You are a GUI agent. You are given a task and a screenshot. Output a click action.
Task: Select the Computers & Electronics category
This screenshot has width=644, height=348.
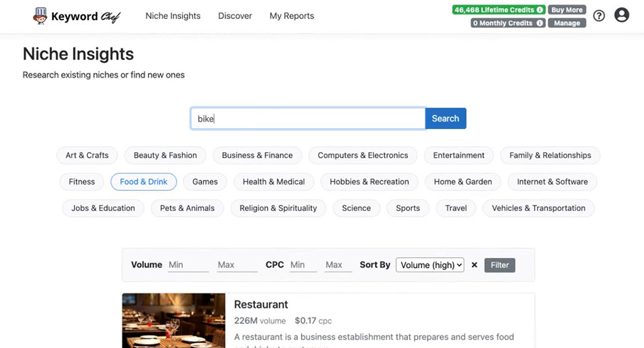[363, 155]
